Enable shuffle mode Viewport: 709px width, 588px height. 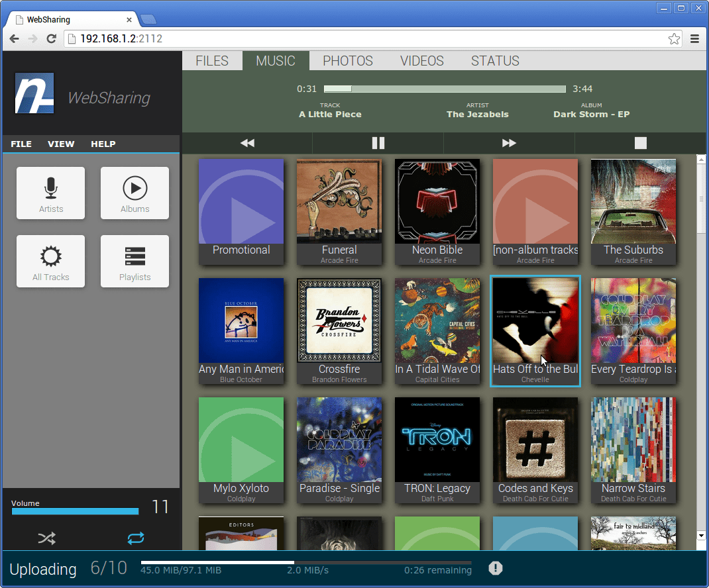(x=46, y=538)
